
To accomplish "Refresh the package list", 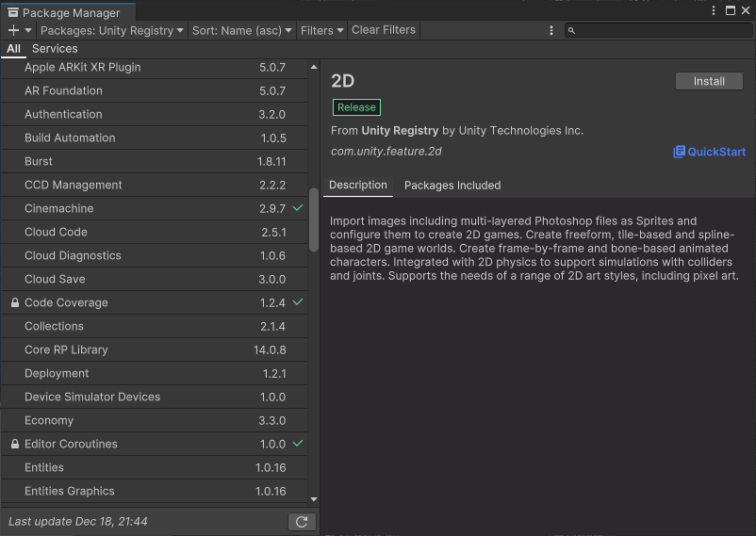I will click(302, 522).
